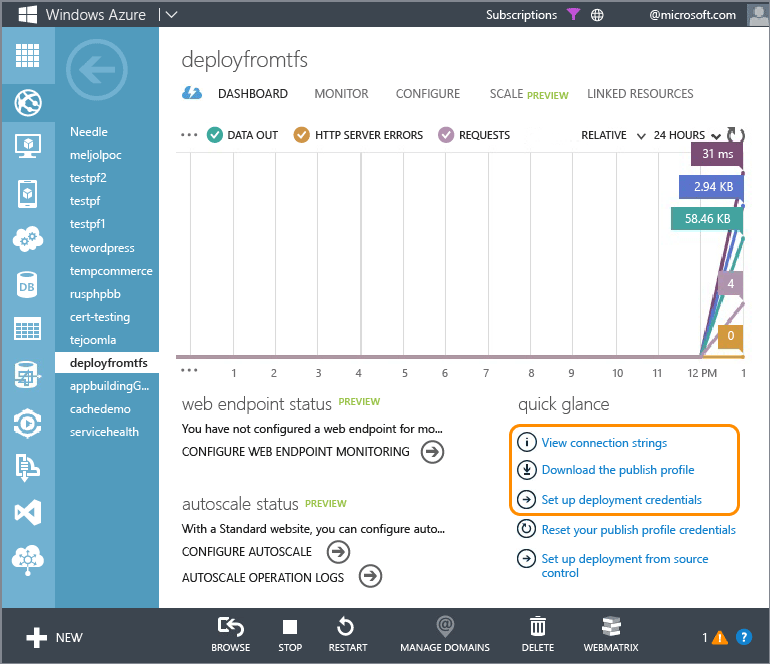The width and height of the screenshot is (770, 664).
Task: Open the Networks cloud icon in sidebar
Action: click(28, 559)
